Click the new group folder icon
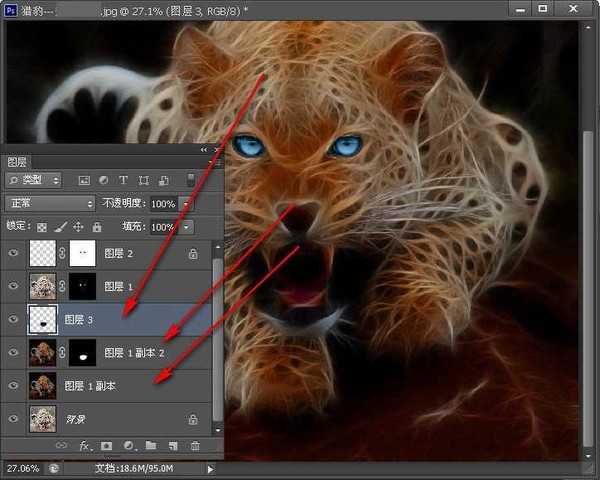This screenshot has height=480, width=600. [151, 445]
